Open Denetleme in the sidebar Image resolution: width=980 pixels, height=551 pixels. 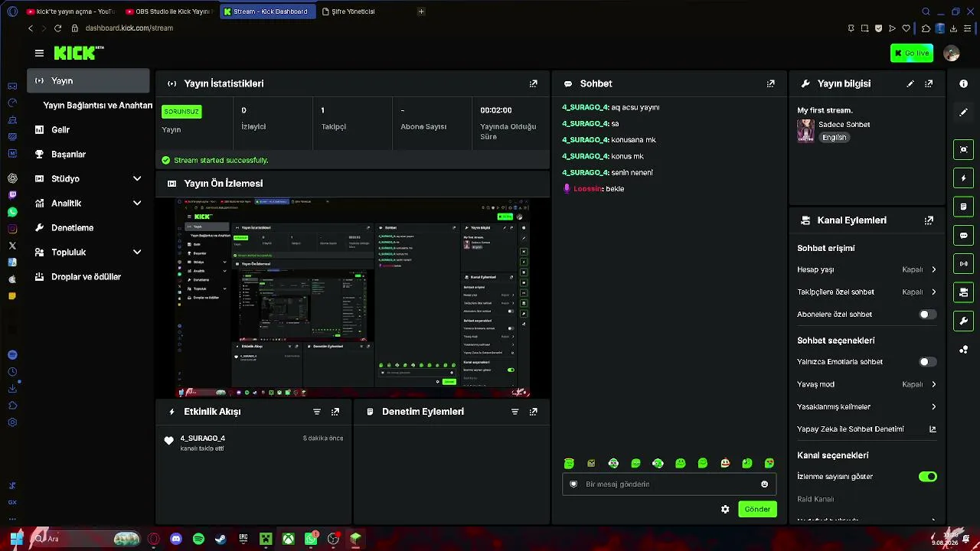[89, 228]
